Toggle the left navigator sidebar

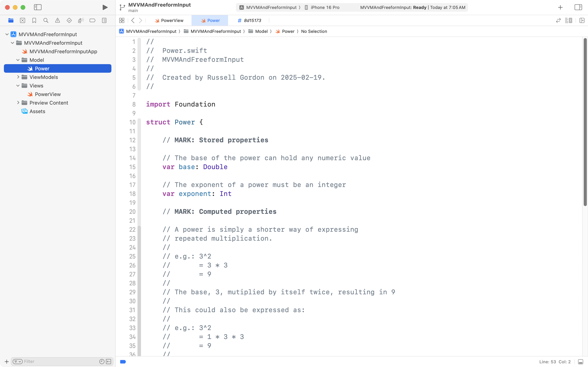38,7
